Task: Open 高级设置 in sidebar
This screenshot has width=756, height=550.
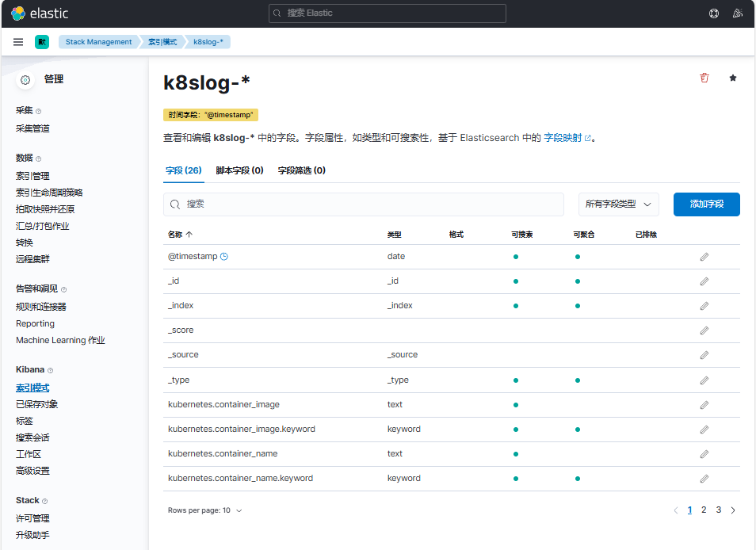Action: pyautogui.click(x=32, y=471)
